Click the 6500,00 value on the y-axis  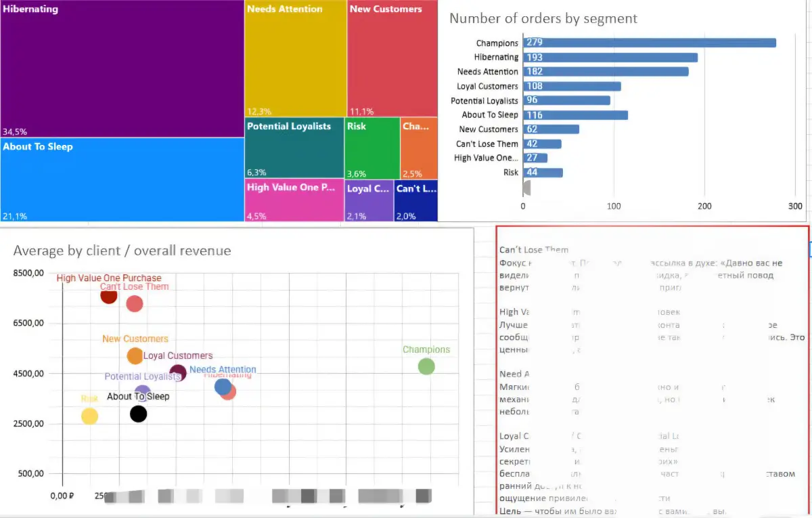click(28, 323)
